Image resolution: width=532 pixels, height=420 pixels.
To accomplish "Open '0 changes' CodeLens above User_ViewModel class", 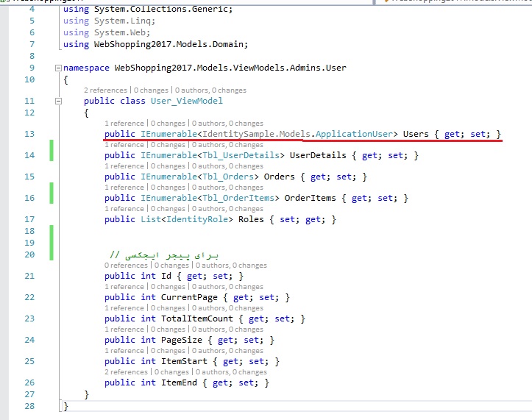I will 151,90.
